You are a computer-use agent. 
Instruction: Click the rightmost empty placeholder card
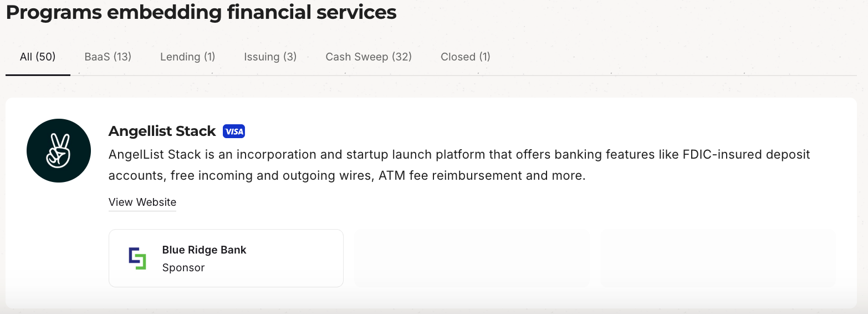tap(718, 259)
